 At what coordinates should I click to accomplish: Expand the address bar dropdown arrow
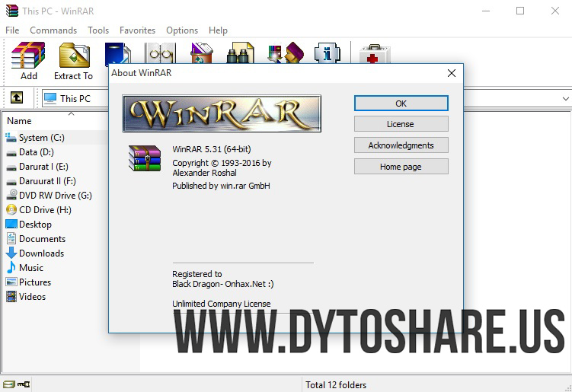[565, 98]
